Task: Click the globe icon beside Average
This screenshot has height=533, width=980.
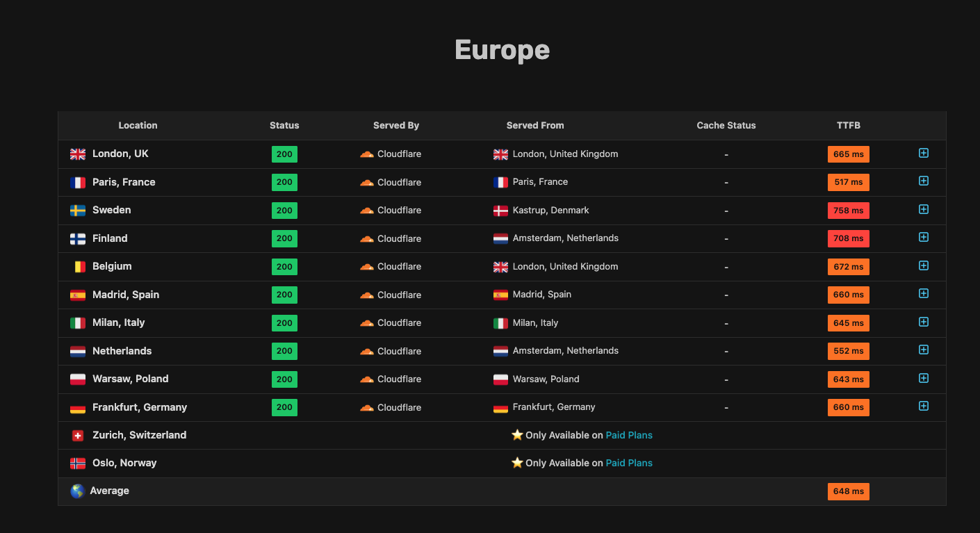Action: pos(77,491)
